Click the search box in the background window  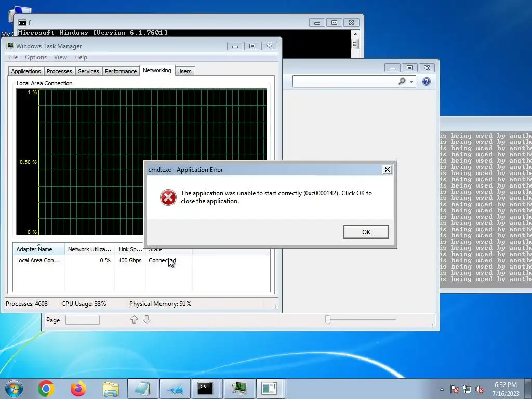pos(344,82)
